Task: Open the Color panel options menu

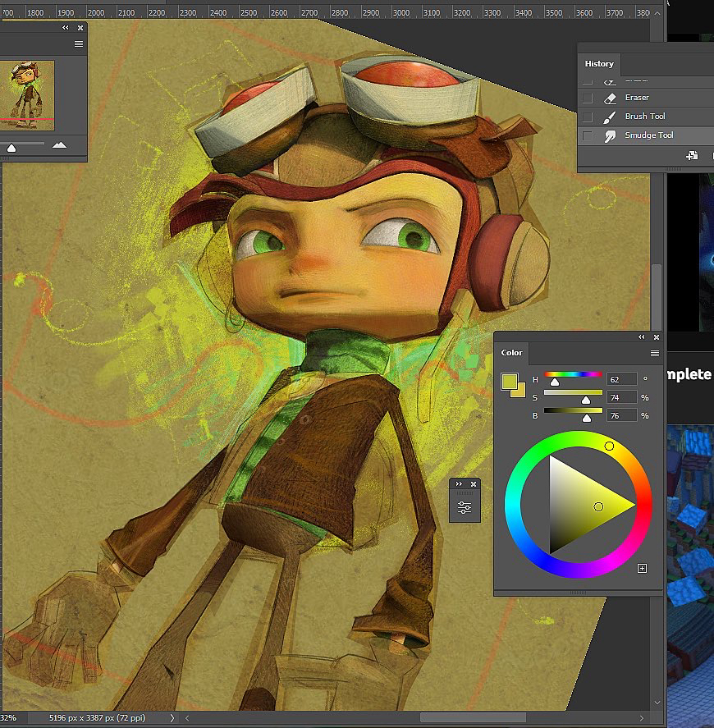Action: 654,353
